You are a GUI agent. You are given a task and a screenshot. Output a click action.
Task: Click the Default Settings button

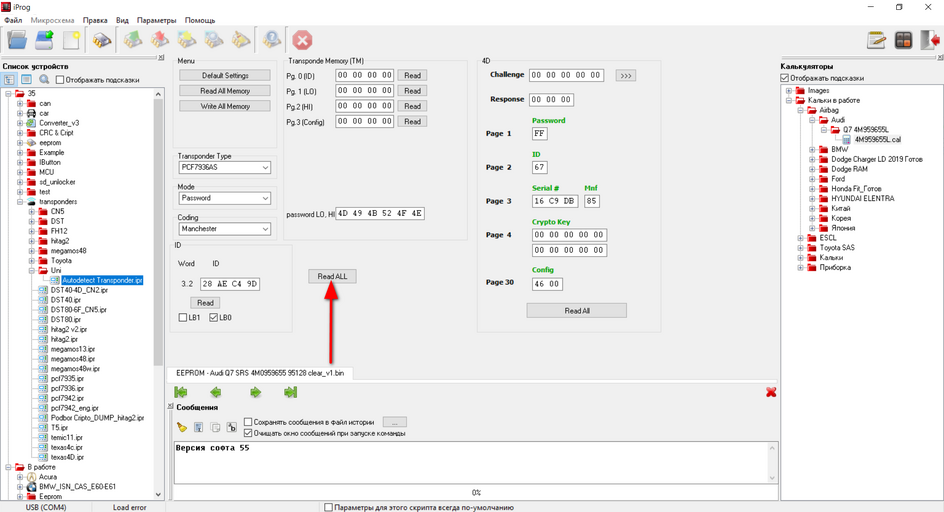point(225,76)
